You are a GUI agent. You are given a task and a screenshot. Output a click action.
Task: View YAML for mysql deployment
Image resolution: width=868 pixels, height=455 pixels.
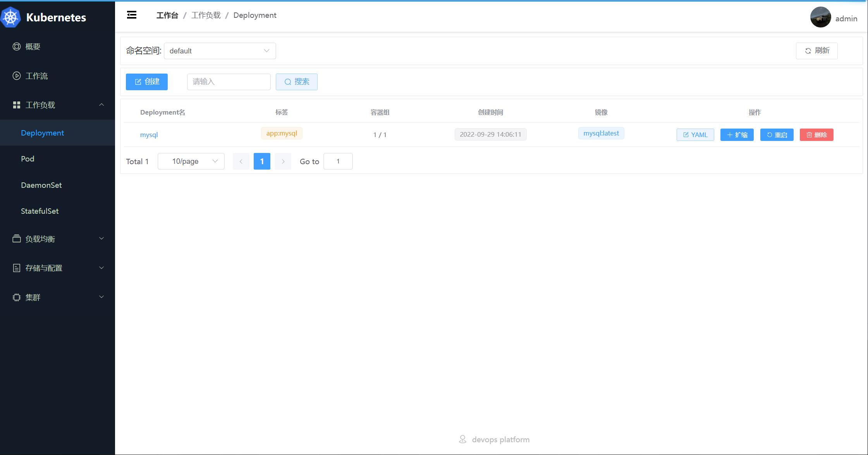click(x=695, y=135)
